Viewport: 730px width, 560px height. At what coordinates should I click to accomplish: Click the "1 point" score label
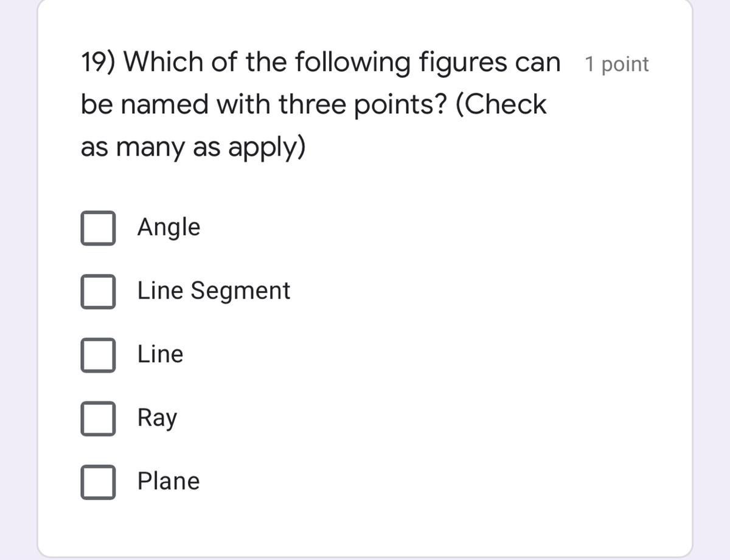(x=616, y=64)
